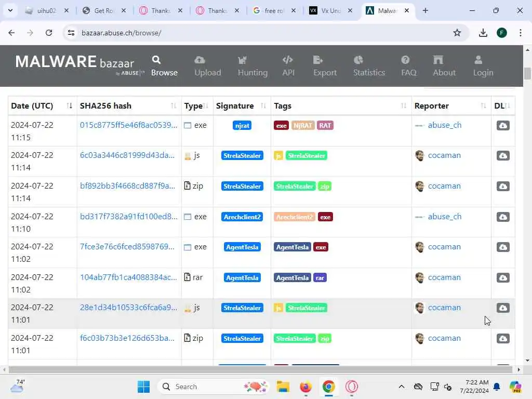
Task: Open the About page
Action: pyautogui.click(x=444, y=66)
